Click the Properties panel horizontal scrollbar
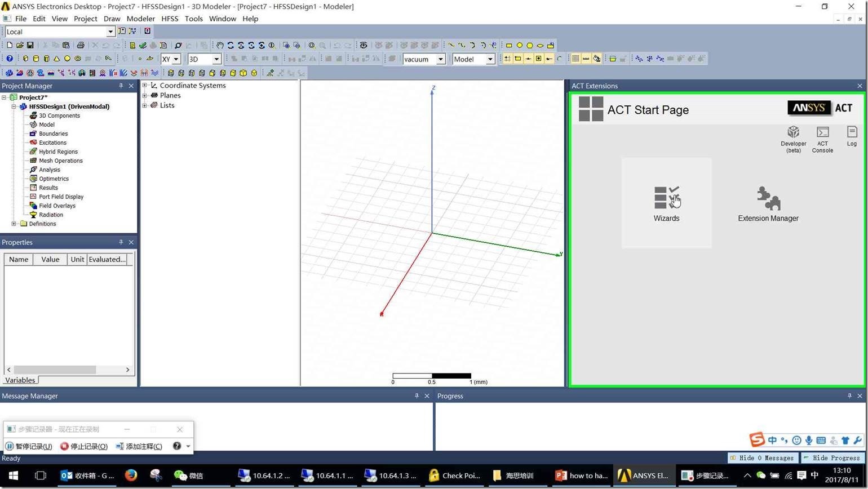 [68, 370]
